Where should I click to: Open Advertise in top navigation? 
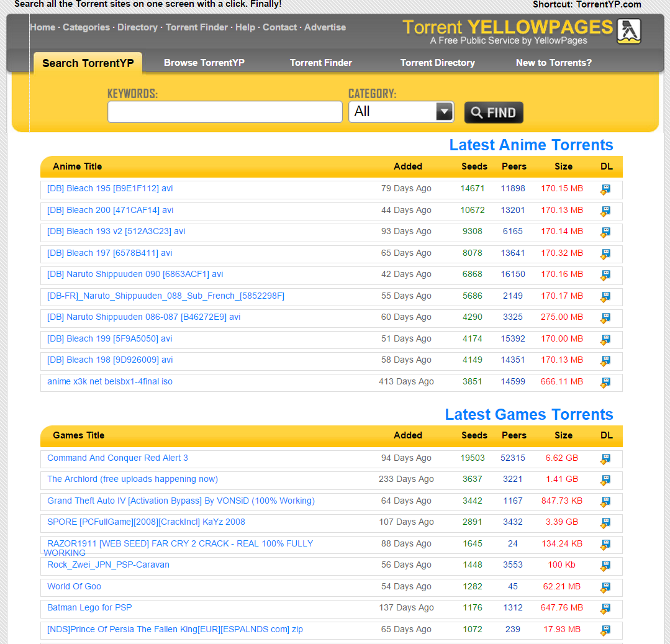pyautogui.click(x=325, y=27)
